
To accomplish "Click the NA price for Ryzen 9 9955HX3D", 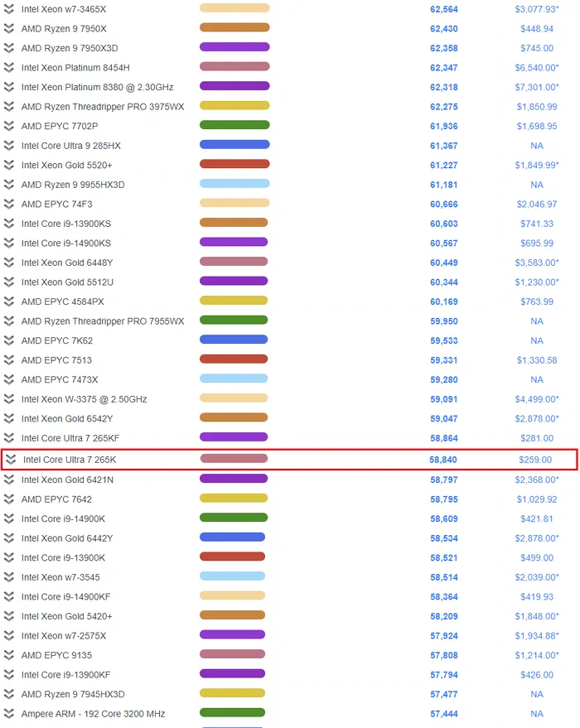I will tap(537, 185).
